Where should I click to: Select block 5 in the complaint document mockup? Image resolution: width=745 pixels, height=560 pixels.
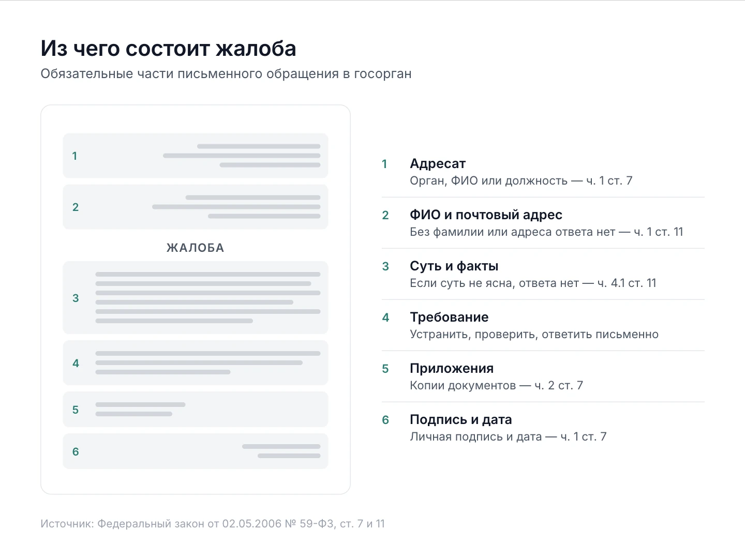(196, 409)
